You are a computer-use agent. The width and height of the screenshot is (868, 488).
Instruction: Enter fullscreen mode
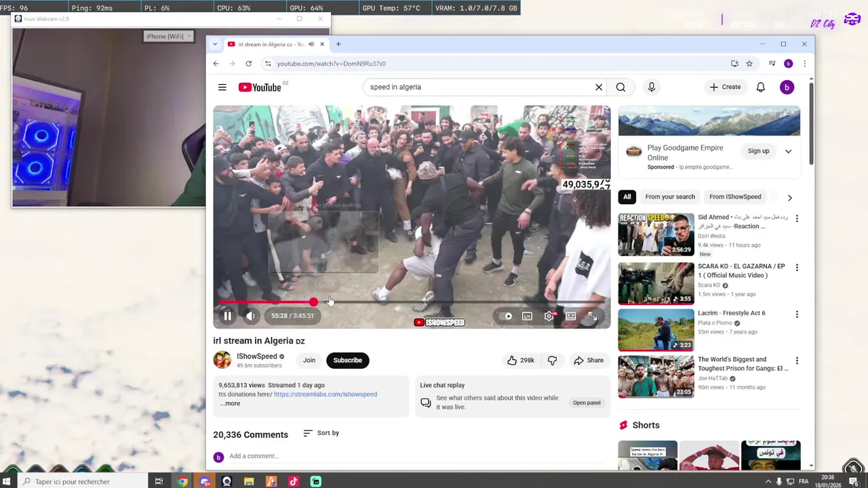[593, 316]
